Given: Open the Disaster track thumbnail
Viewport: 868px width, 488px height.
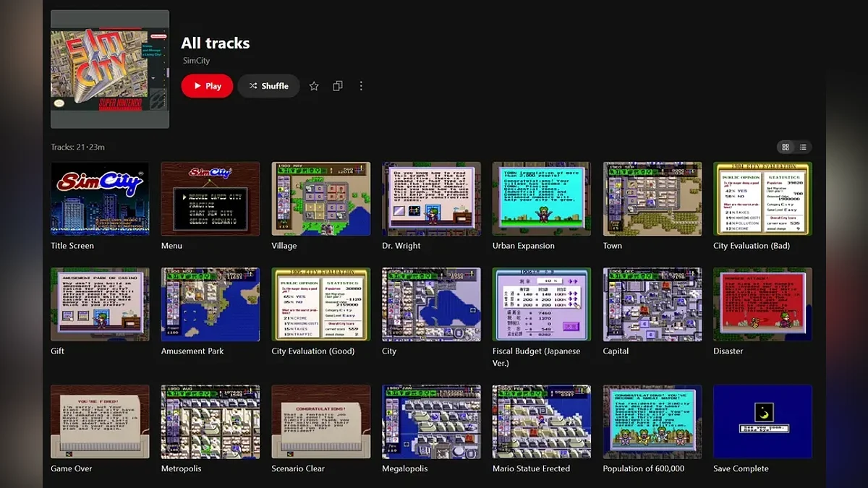Looking at the screenshot, I should tap(762, 304).
